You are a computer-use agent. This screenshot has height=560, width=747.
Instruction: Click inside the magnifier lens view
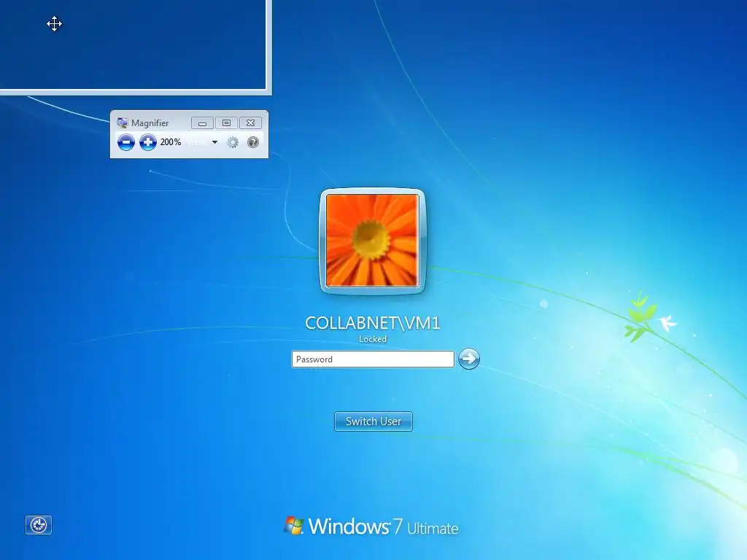tap(133, 44)
